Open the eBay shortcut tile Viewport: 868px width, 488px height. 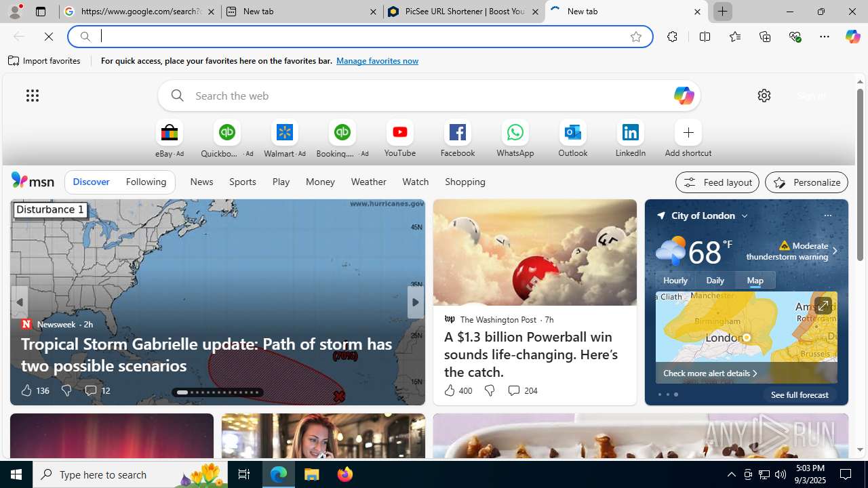(169, 139)
